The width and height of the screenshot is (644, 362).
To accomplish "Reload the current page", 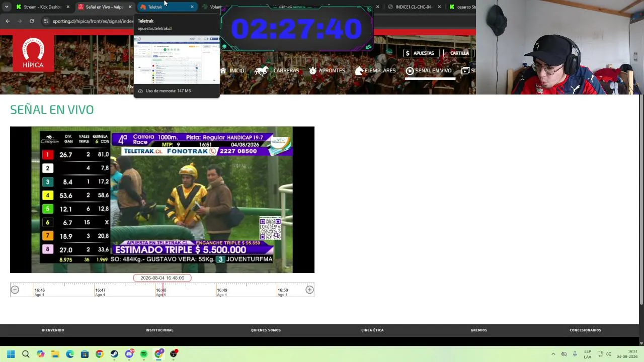I will [x=32, y=21].
